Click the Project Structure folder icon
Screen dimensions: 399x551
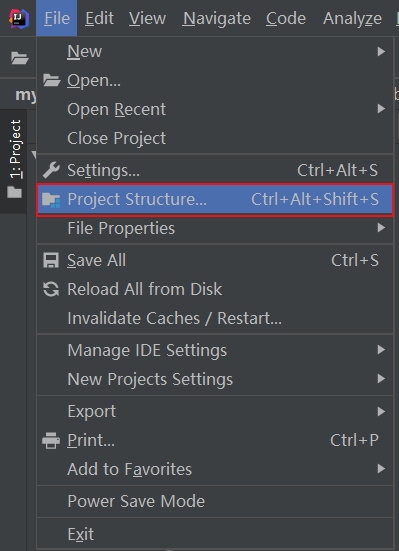coord(51,200)
